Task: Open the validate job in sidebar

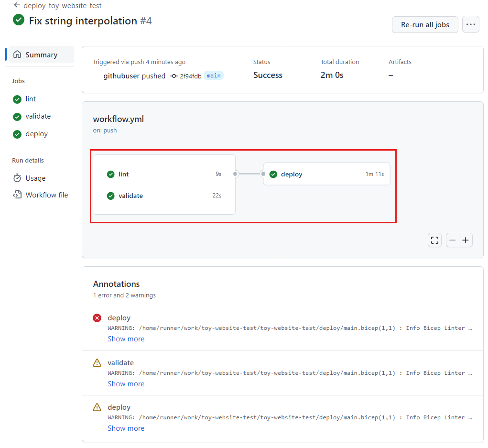Action: tap(38, 116)
